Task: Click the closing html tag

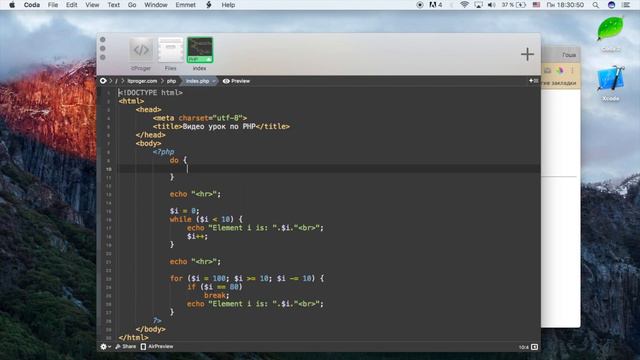Action: [x=133, y=338]
